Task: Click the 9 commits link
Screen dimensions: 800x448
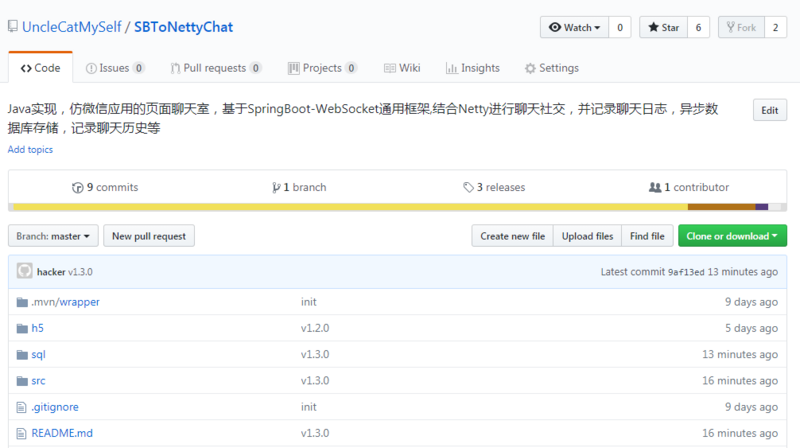Action: click(x=105, y=187)
